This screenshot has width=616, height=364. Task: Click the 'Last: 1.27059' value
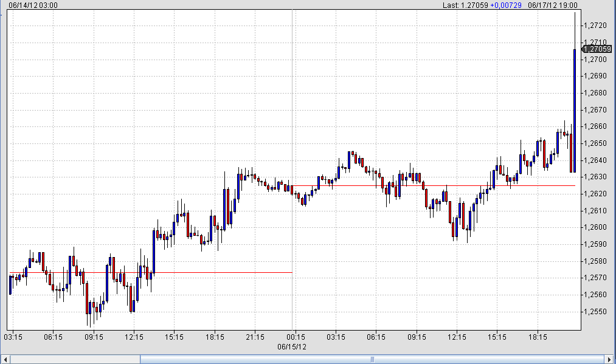(465, 5)
